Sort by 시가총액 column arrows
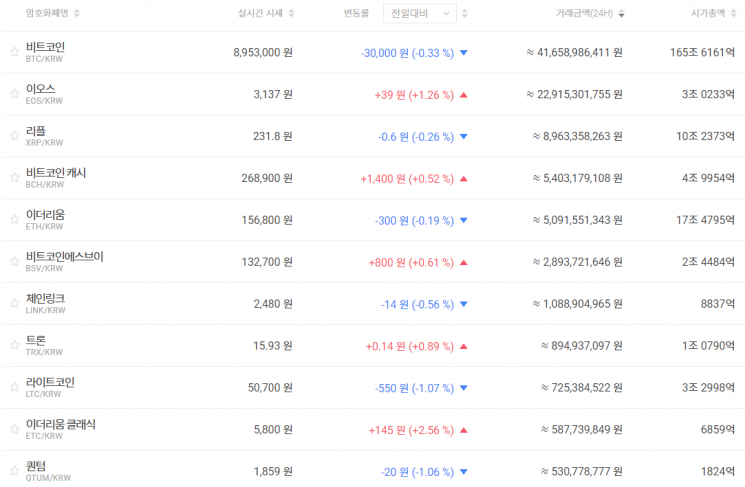This screenshot has height=487, width=745. pos(734,13)
